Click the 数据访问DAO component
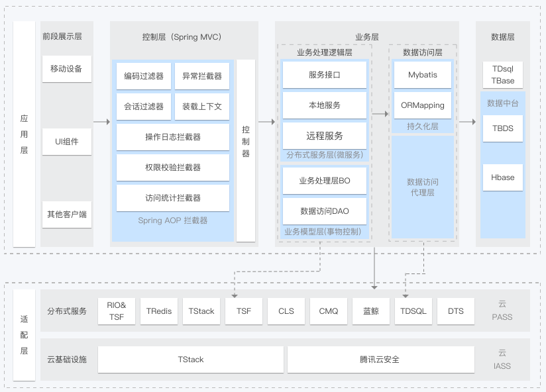Image resolution: width=546 pixels, height=392 pixels. [x=325, y=211]
